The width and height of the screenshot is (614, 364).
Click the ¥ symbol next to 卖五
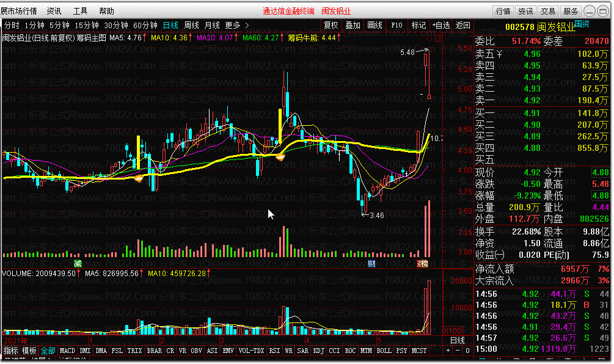pos(499,54)
